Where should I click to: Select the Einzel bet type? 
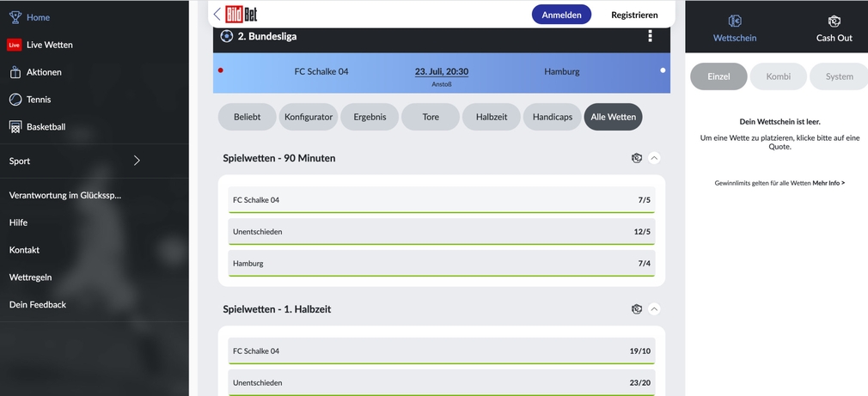tap(718, 76)
